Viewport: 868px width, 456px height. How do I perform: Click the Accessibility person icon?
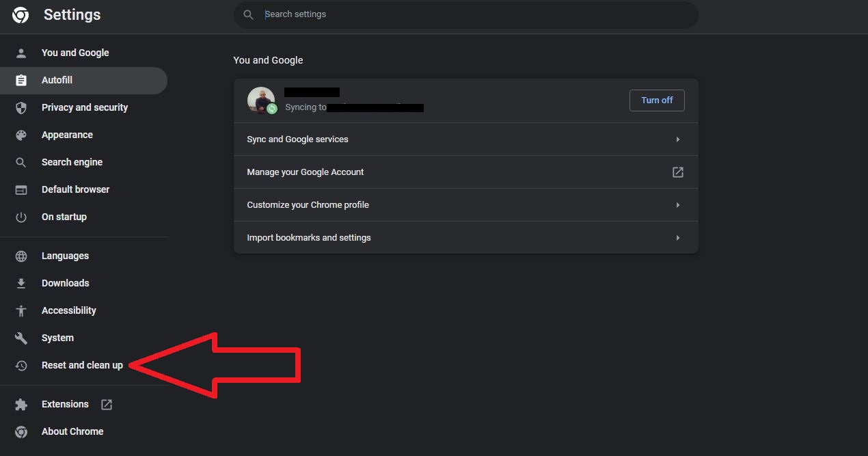pos(21,310)
